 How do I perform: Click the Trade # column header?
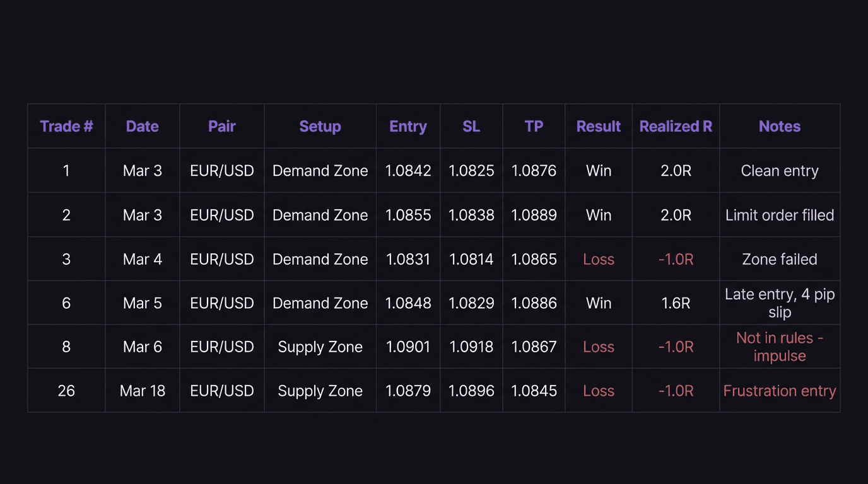tap(66, 126)
